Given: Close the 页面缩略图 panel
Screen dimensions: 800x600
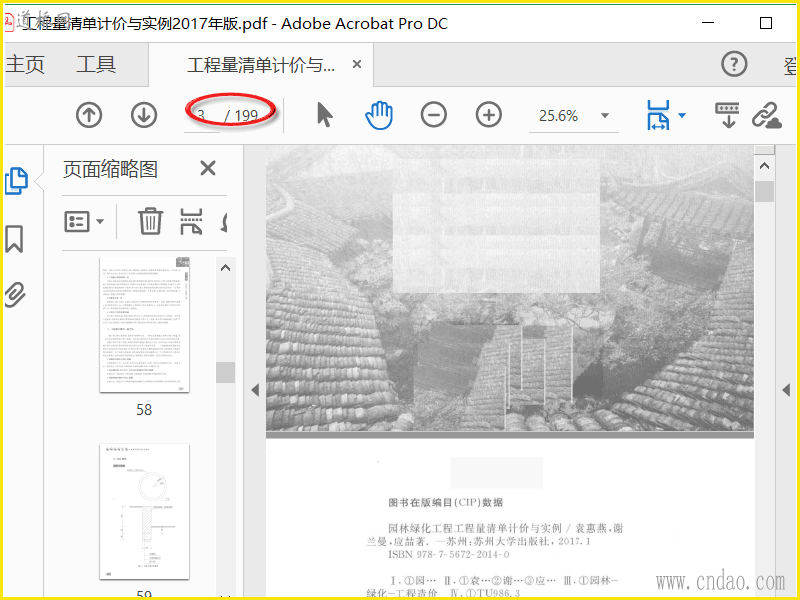Looking at the screenshot, I should point(208,168).
